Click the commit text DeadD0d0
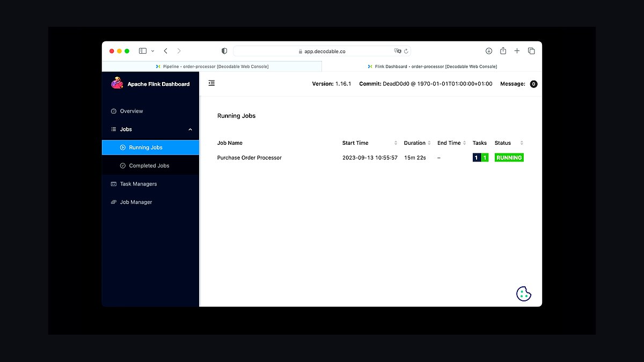Image resolution: width=644 pixels, height=362 pixels. [396, 84]
